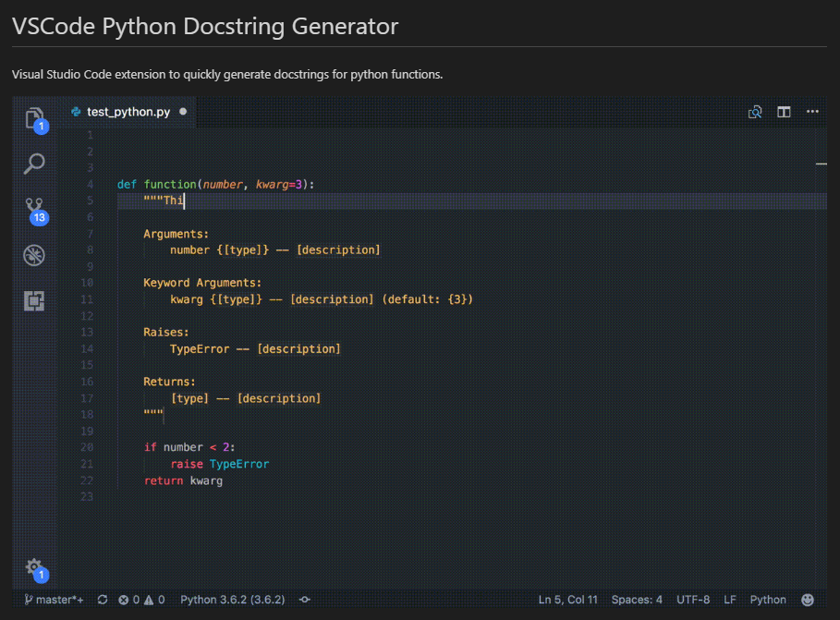Click the warnings triangle in status bar
The image size is (840, 620).
point(149,600)
